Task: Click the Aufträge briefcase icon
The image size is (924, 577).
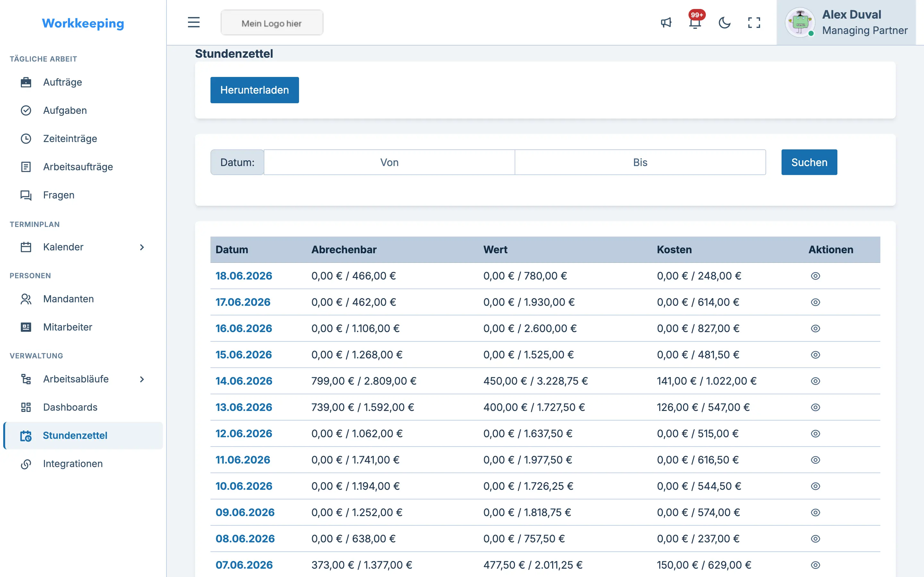Action: (26, 82)
